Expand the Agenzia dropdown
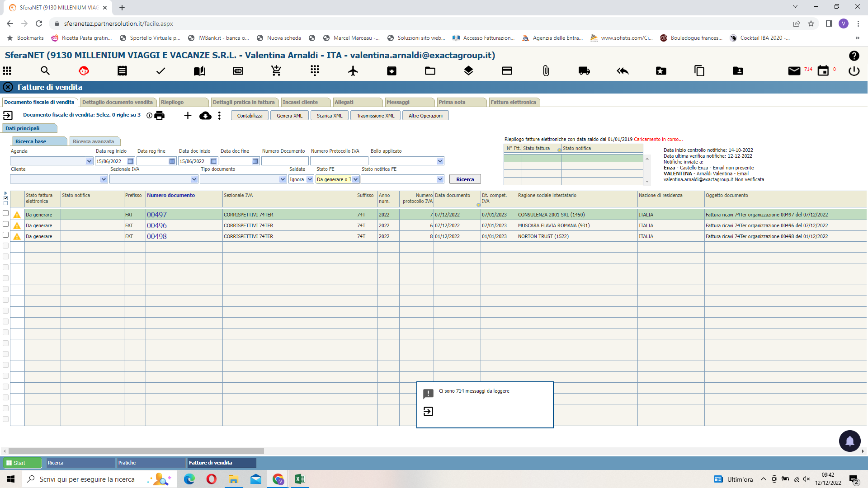Image resolution: width=868 pixels, height=488 pixels. [89, 161]
